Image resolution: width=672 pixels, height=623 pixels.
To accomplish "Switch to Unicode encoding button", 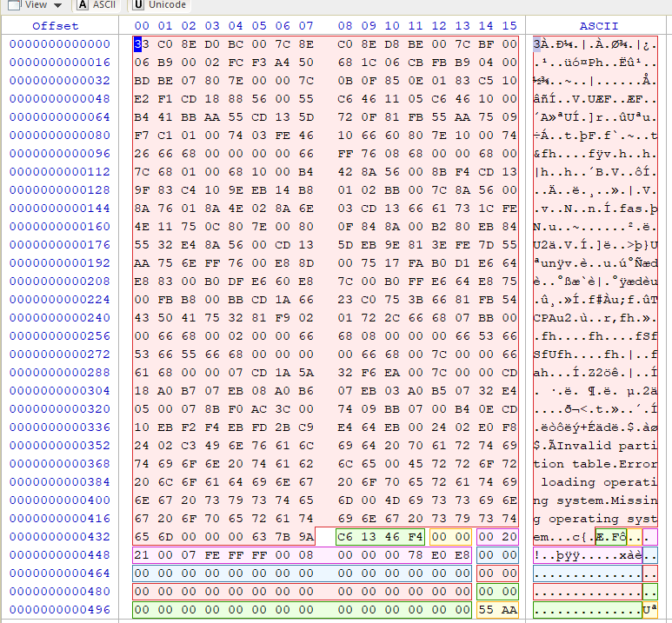I will pyautogui.click(x=160, y=4).
